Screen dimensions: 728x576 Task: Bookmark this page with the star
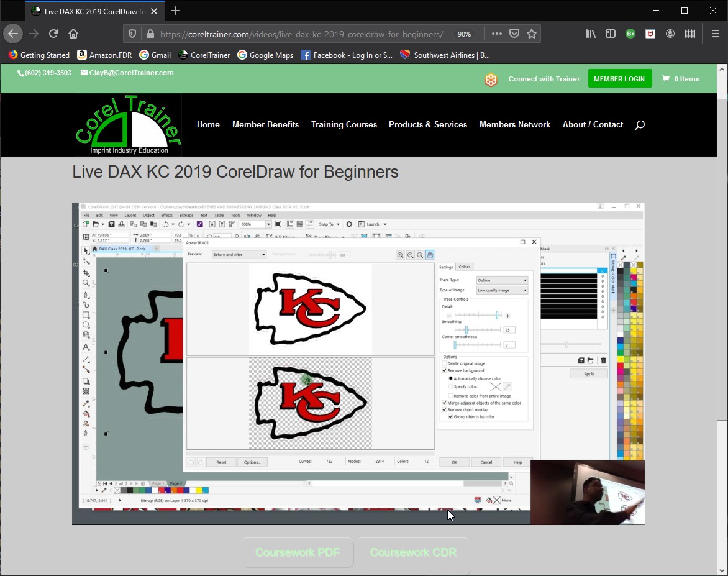click(x=532, y=34)
